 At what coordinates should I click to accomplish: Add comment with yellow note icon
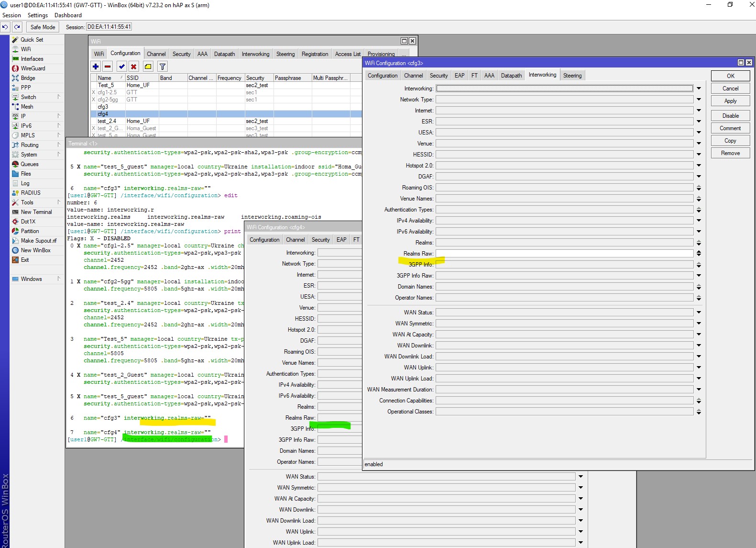tap(148, 67)
